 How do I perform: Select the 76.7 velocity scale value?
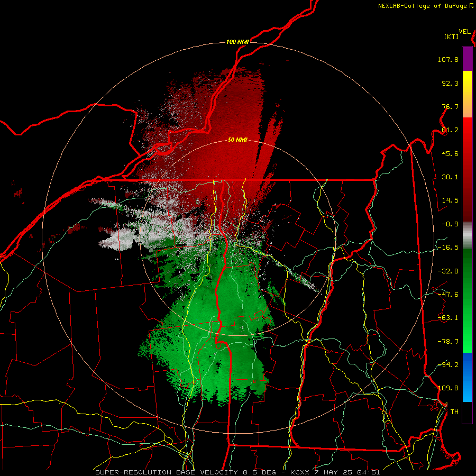point(450,106)
